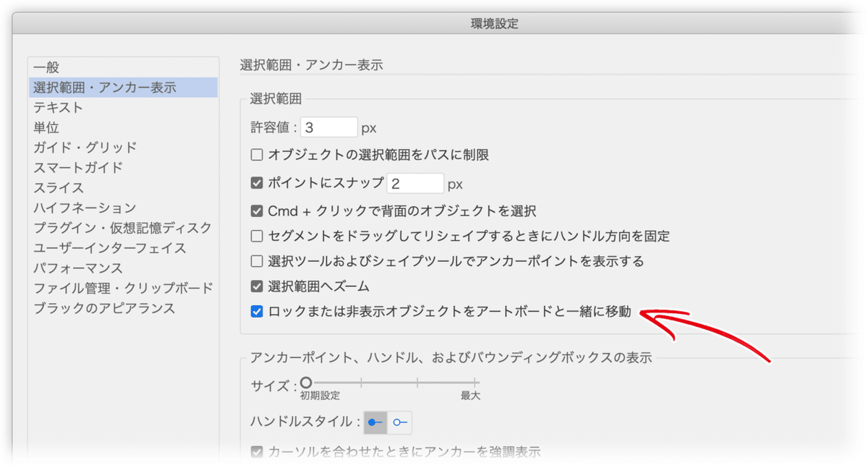Select the hollow handle style icon
Image resolution: width=868 pixels, height=468 pixels.
click(400, 422)
